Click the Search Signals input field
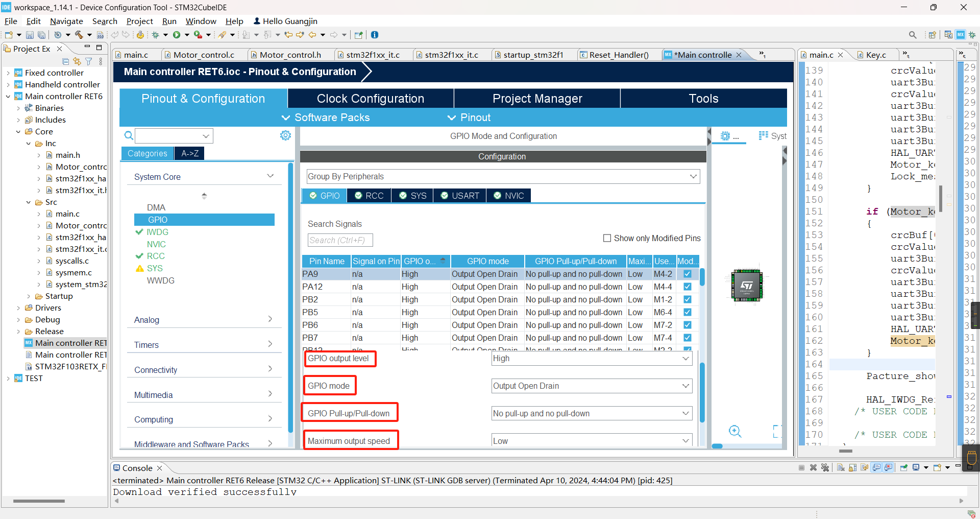The image size is (980, 519). click(x=340, y=240)
